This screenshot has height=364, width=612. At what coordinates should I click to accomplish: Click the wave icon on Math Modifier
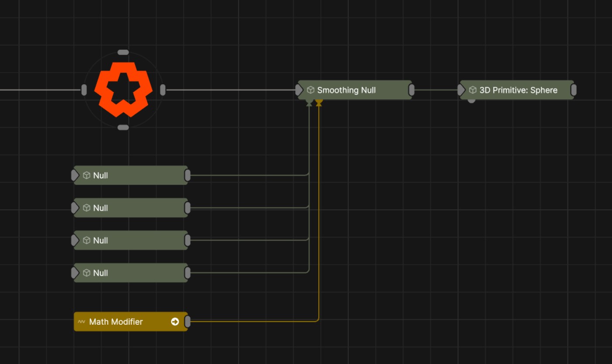click(x=82, y=322)
